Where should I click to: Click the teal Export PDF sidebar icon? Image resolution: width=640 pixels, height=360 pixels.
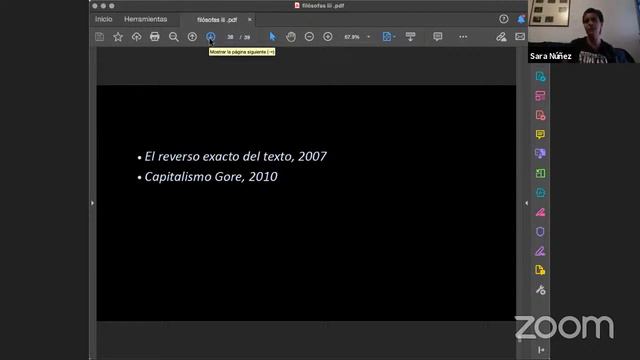pyautogui.click(x=540, y=193)
